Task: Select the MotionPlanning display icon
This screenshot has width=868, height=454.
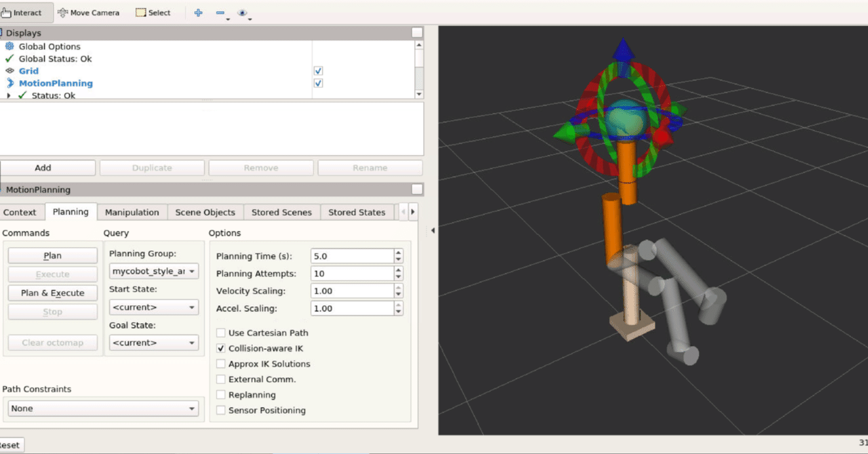Action: 8,83
